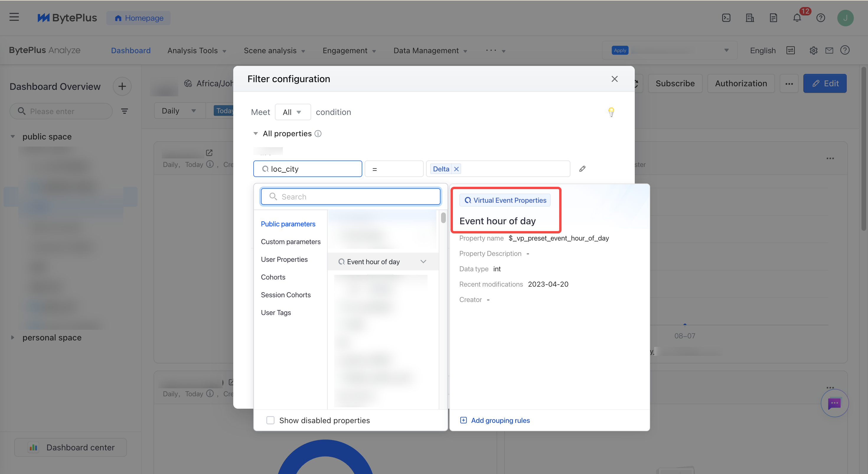Open the terminal console icon
Screen dimensions: 868x474
point(726,18)
